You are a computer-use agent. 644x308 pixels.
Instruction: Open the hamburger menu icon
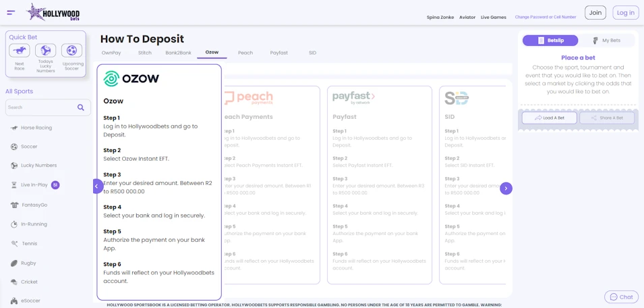tap(11, 13)
